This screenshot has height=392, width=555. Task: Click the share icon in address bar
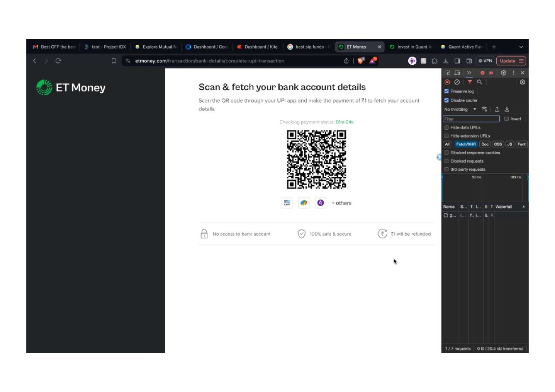click(346, 61)
